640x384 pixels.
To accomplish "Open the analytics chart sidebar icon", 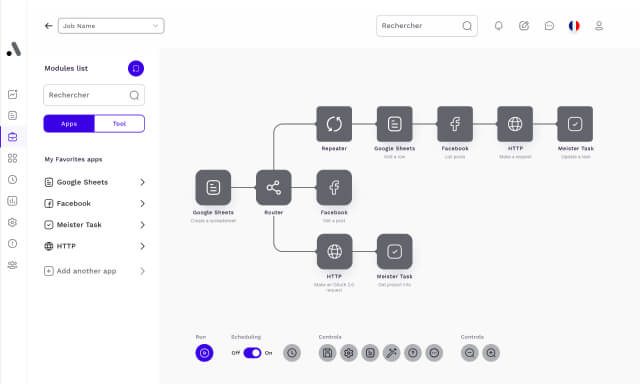I will [13, 94].
